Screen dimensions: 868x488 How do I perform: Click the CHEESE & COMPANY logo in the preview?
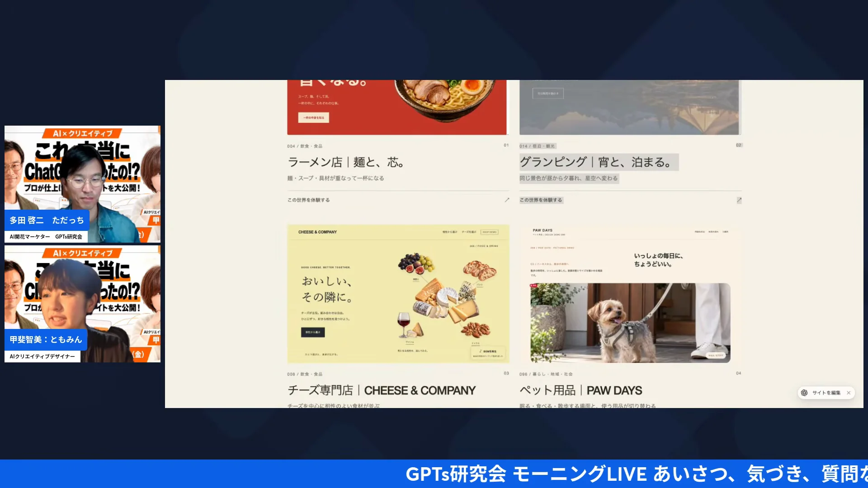click(x=317, y=232)
